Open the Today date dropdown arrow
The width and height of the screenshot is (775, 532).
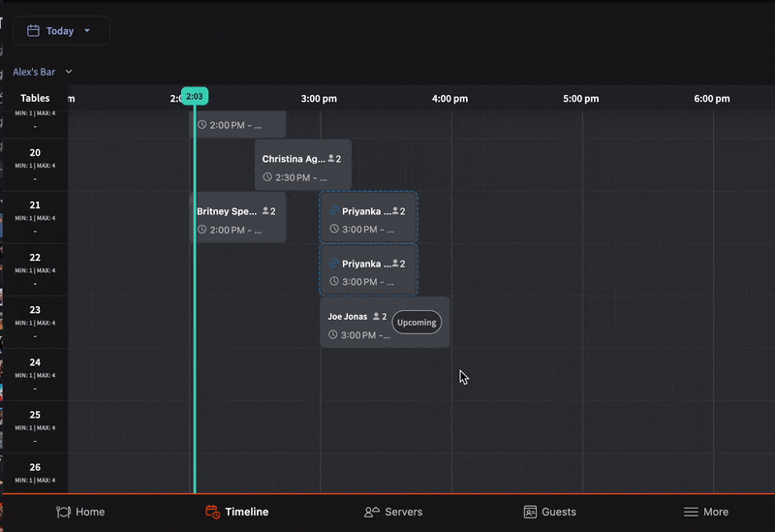(87, 31)
